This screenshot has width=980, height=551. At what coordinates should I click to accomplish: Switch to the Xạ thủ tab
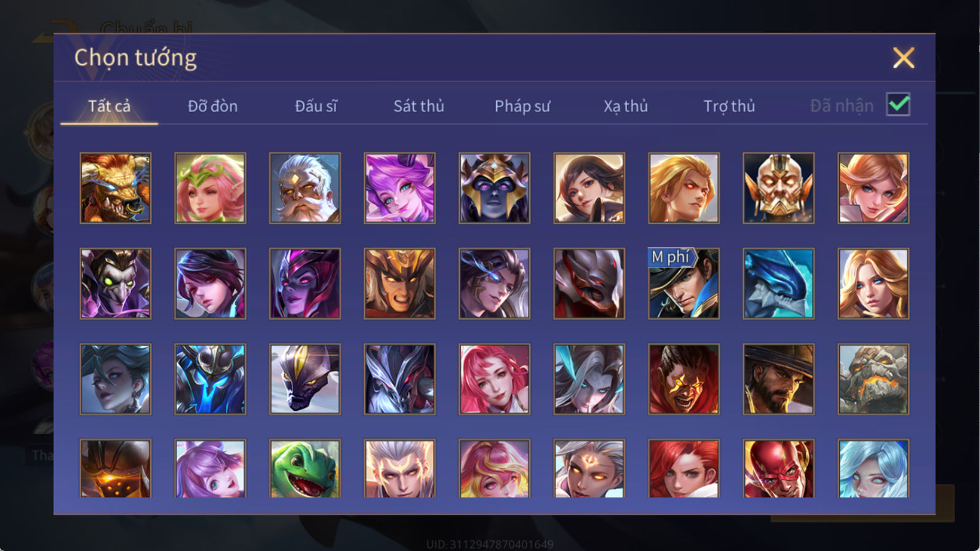(x=625, y=106)
